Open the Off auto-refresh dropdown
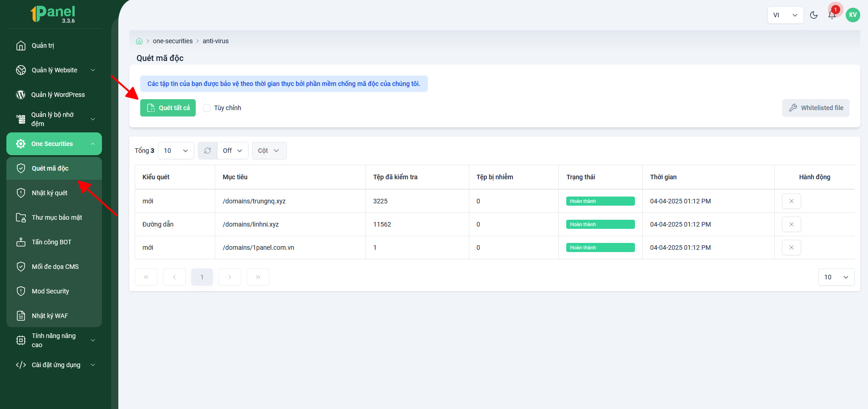 pos(233,151)
